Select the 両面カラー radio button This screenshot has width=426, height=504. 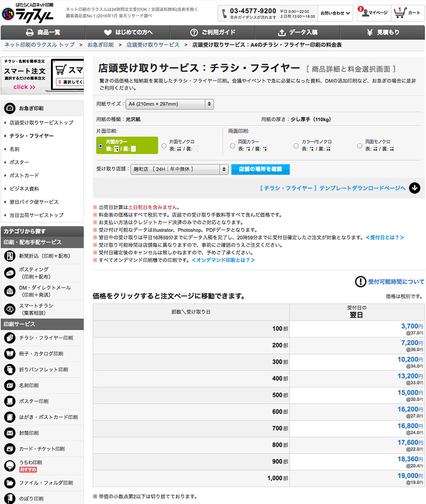pos(232,145)
